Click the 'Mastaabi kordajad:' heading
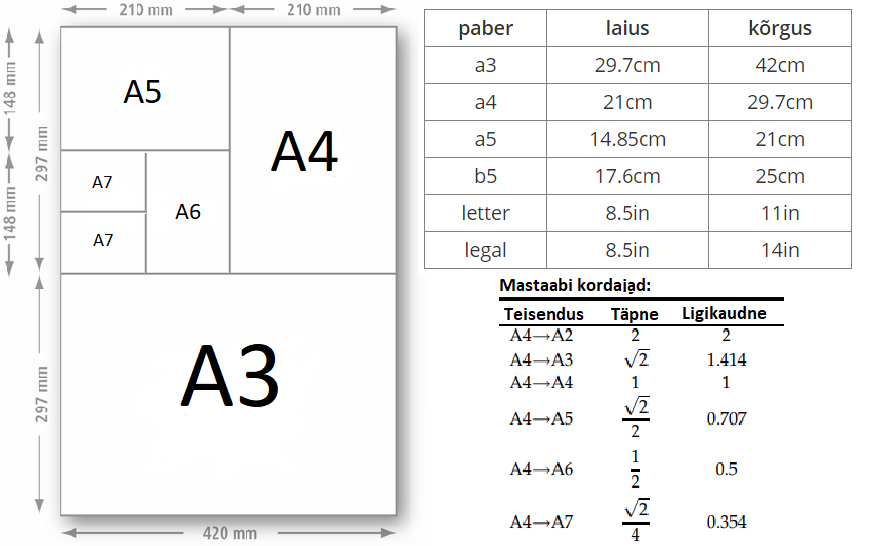The image size is (871, 546). pos(575,286)
